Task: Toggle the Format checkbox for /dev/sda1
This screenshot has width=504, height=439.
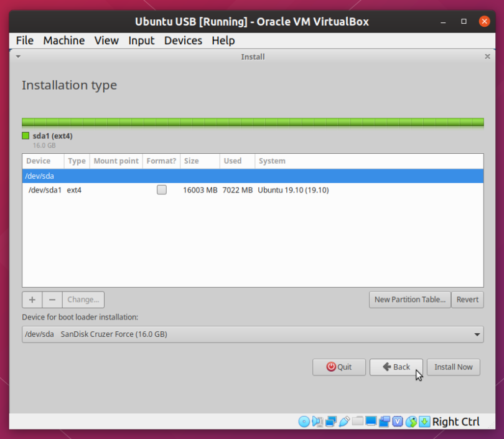Action: tap(162, 190)
